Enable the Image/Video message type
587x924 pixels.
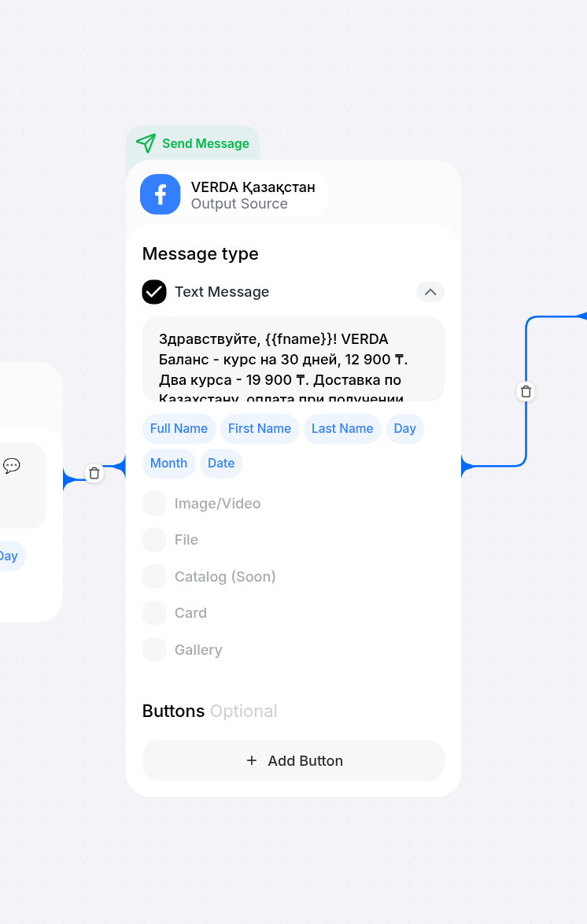(153, 503)
